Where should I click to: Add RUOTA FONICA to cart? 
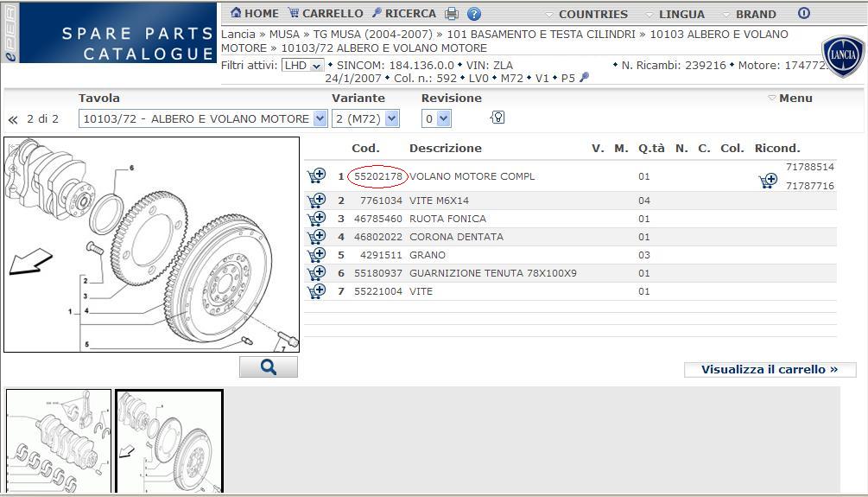click(316, 219)
